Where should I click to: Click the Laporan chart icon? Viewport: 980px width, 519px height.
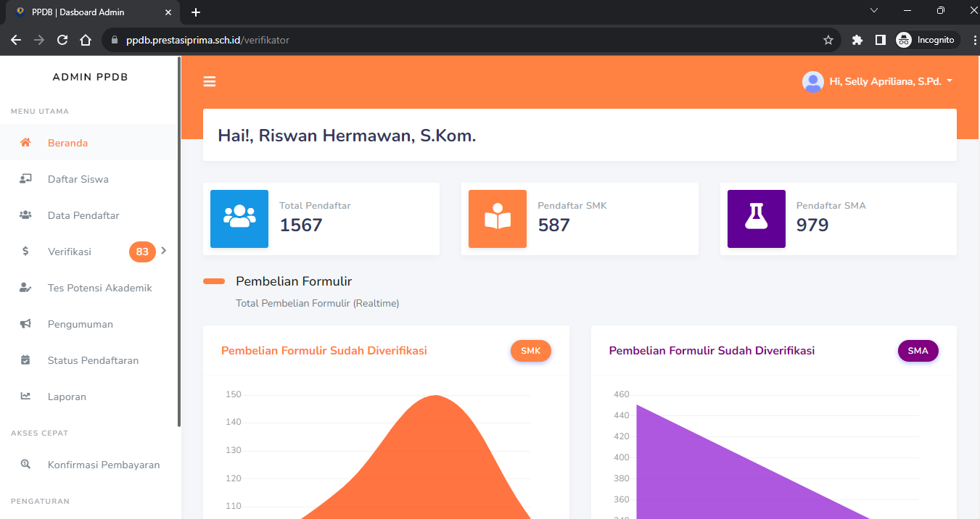point(25,396)
